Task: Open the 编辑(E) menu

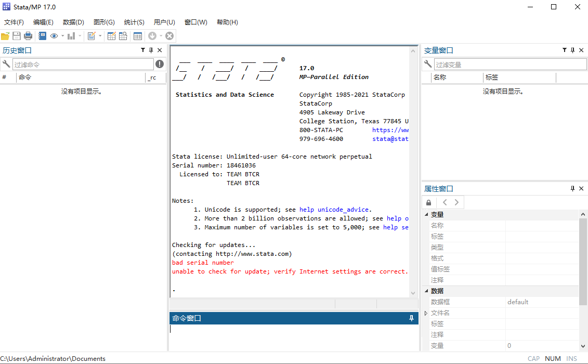Action: coord(43,22)
